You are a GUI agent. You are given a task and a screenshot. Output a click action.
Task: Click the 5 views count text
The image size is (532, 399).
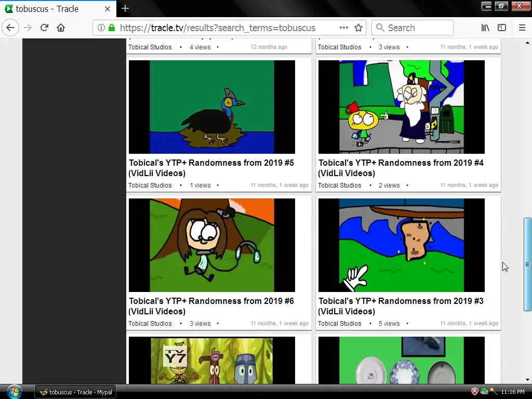click(x=389, y=323)
